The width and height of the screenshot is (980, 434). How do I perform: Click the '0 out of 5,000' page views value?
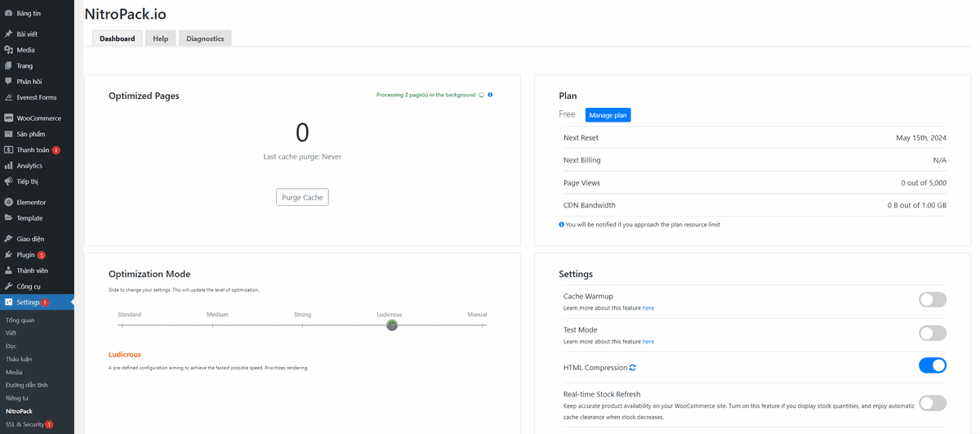(x=924, y=182)
